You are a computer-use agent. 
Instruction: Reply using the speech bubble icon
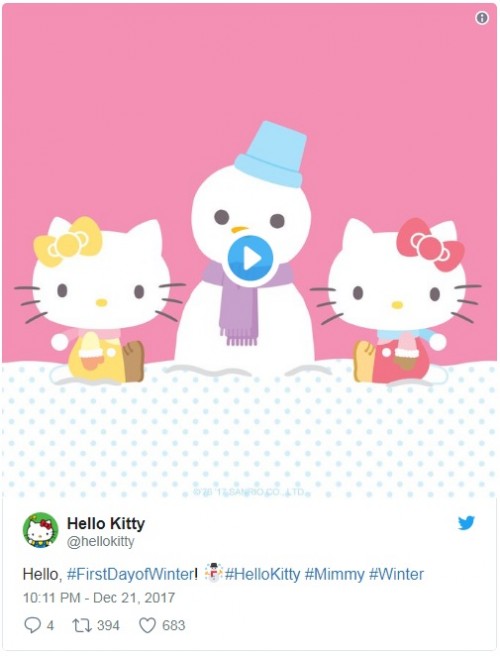click(32, 625)
